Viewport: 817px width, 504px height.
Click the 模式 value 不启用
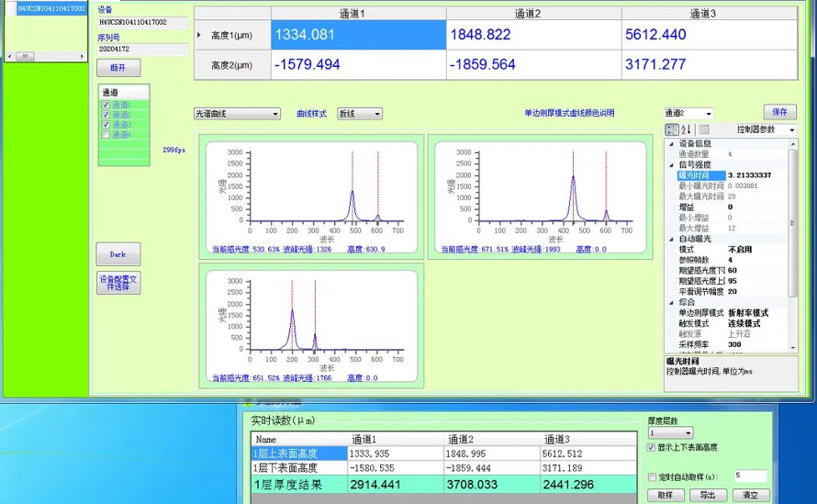click(x=740, y=250)
